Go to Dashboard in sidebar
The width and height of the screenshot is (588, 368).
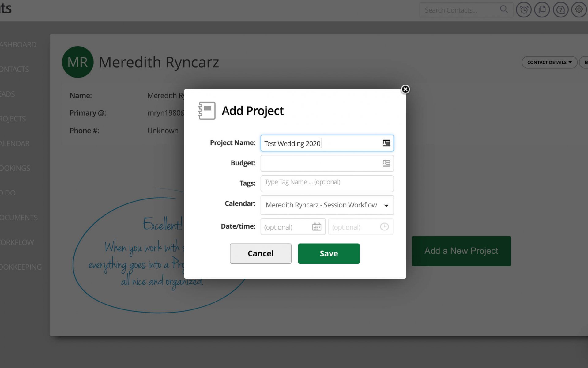tap(18, 45)
